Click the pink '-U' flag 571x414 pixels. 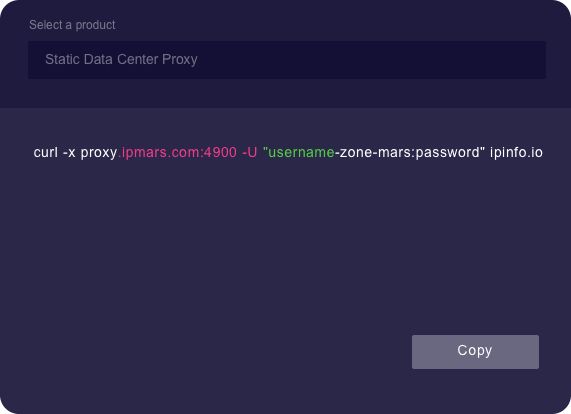(x=249, y=152)
